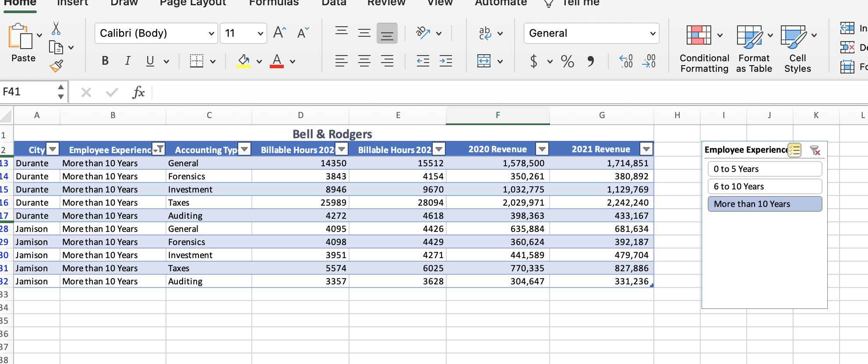Viewport: 868px width, 364px height.
Task: Open the Accounting Type filter dropdown
Action: (x=244, y=149)
